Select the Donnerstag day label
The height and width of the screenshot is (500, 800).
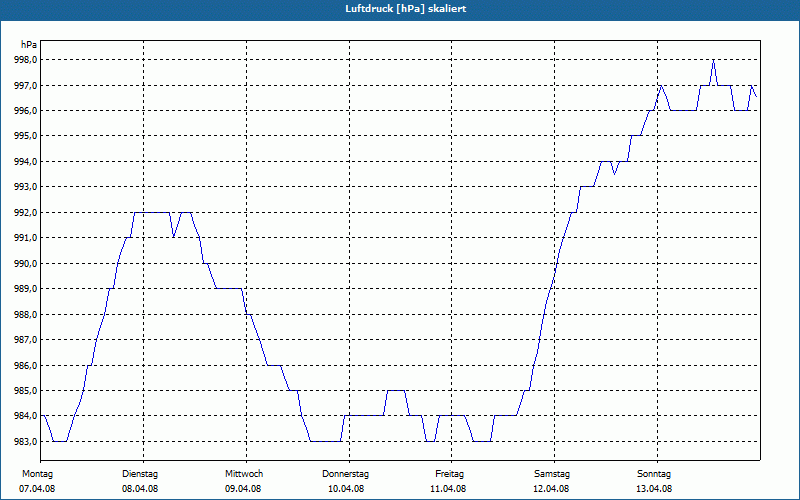(x=345, y=474)
